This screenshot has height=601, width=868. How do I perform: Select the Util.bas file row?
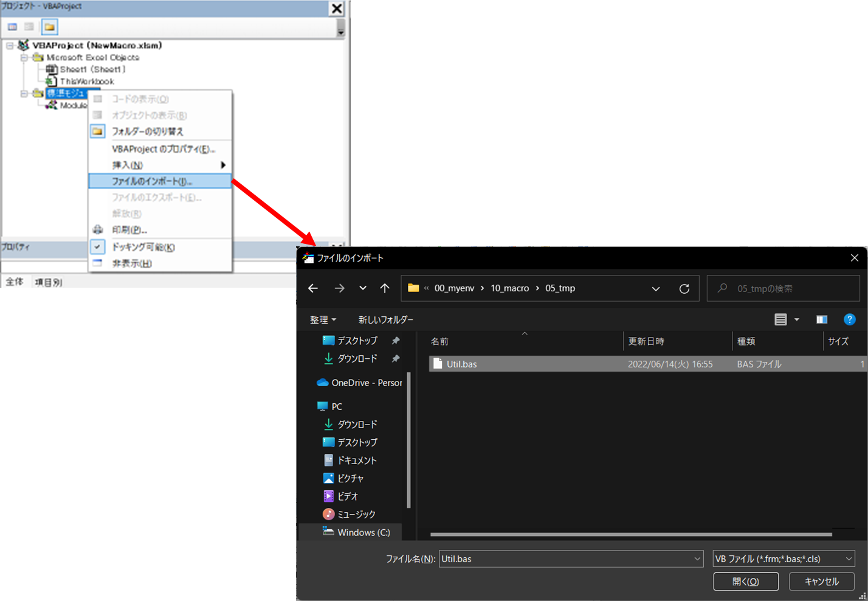647,364
